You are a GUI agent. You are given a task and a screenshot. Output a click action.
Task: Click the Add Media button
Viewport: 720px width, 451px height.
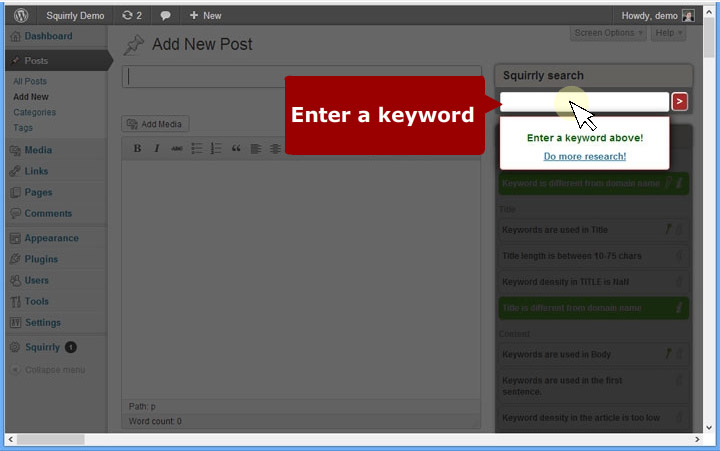(x=155, y=124)
